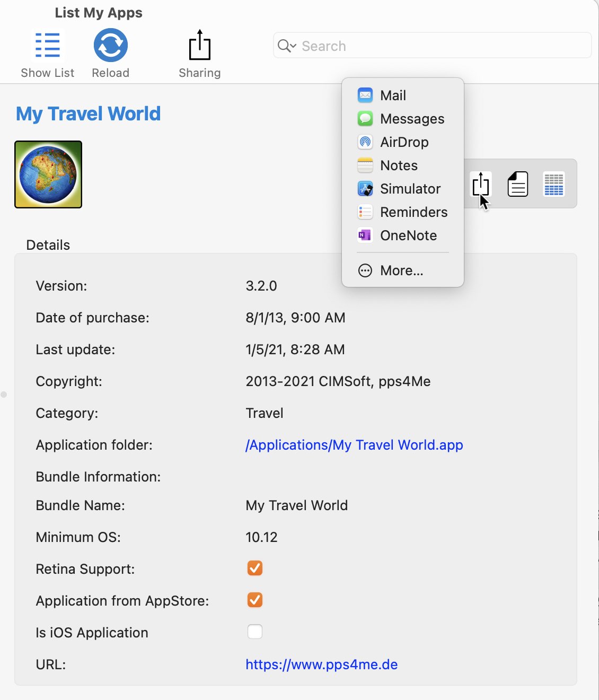Choose OneNote in the share menu

coord(403,235)
